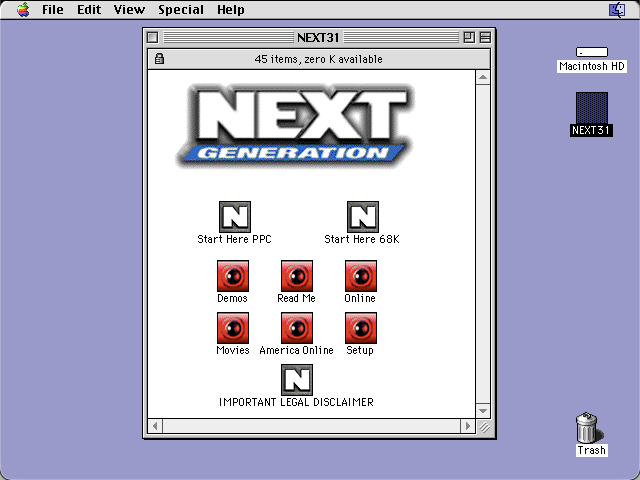Viewport: 640px width, 480px height.
Task: Select the Movies folder icon
Action: [x=233, y=328]
